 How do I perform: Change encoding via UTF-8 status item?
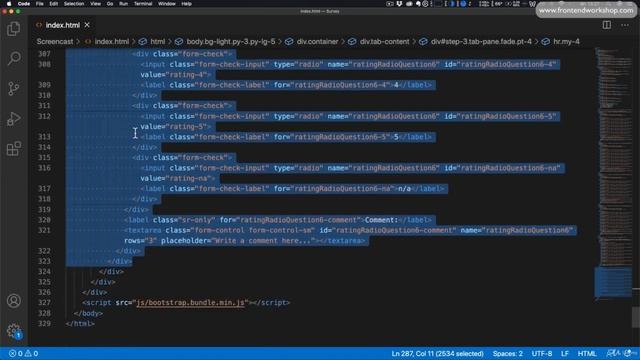click(542, 353)
